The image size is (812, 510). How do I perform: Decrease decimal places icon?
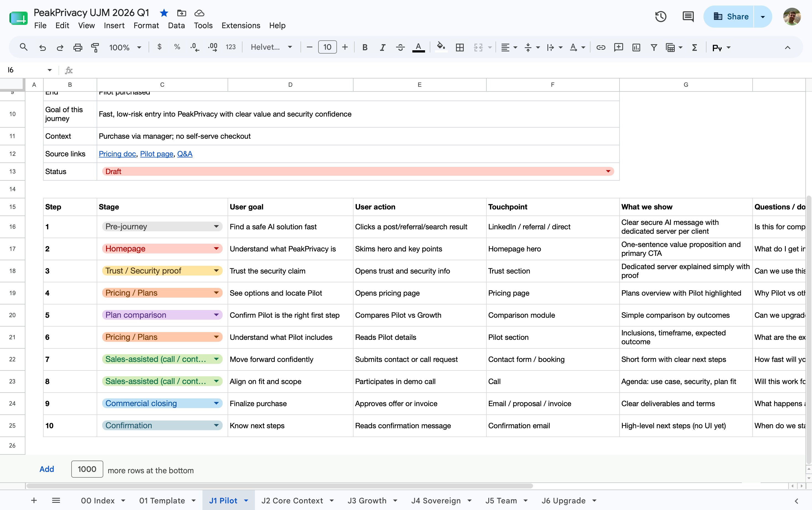tap(194, 47)
